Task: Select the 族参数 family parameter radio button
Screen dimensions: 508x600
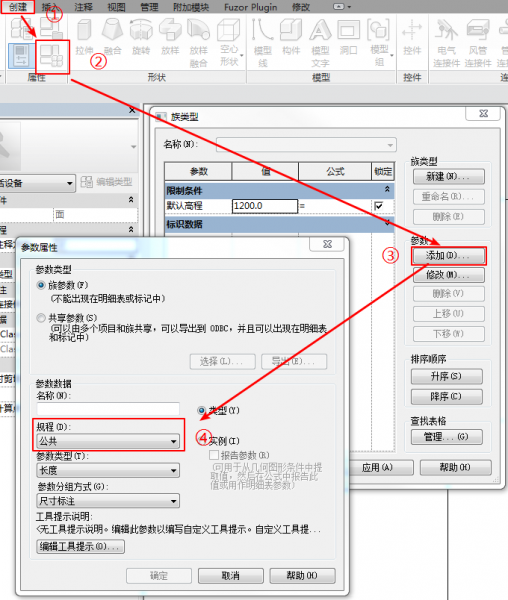Action: point(41,285)
